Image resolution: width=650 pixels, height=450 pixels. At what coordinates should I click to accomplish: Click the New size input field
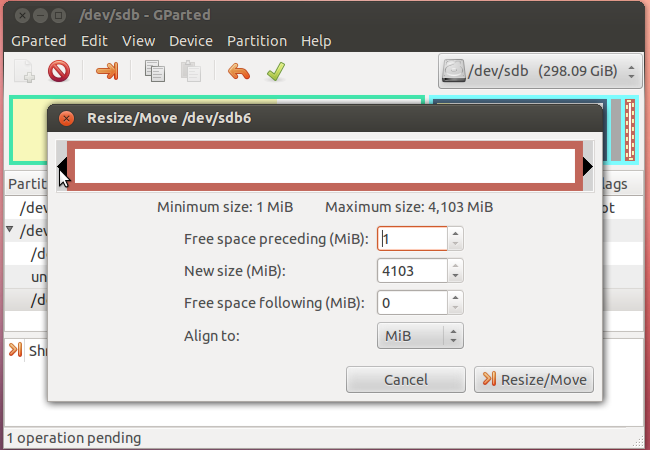click(412, 271)
